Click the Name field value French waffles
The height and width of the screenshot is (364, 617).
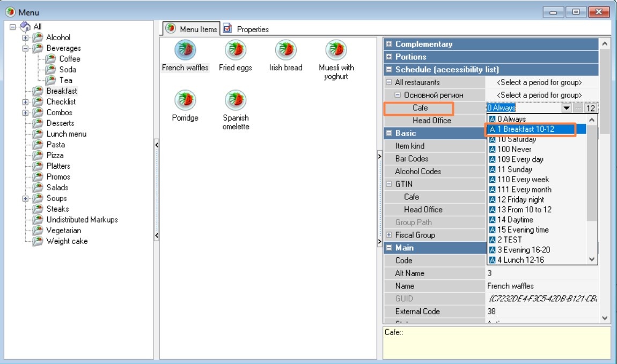click(510, 286)
